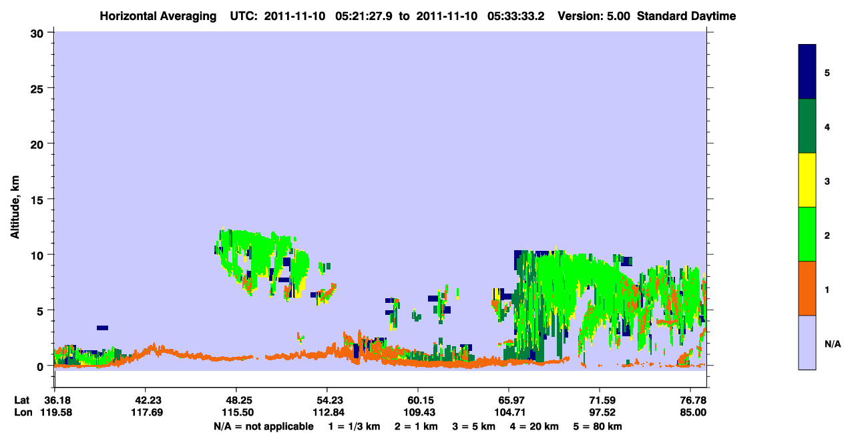Click the longitude value 119.58
The height and width of the screenshot is (445, 868).
55,412
